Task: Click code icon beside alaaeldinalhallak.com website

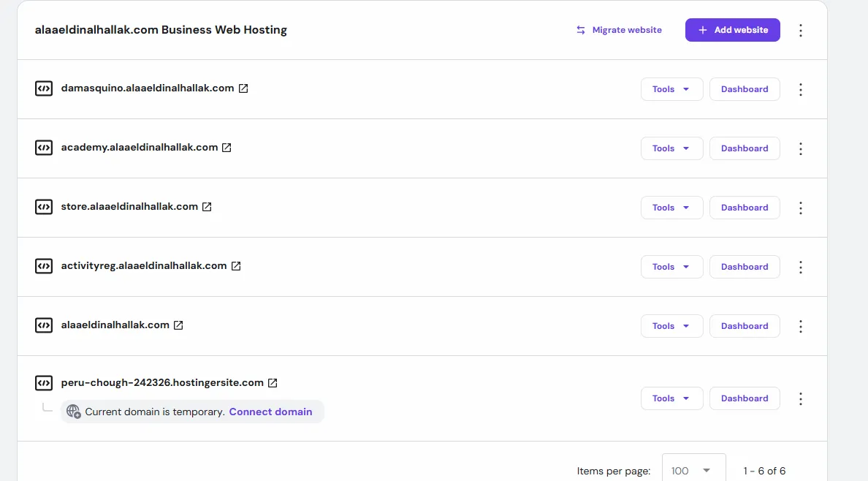Action: point(44,325)
